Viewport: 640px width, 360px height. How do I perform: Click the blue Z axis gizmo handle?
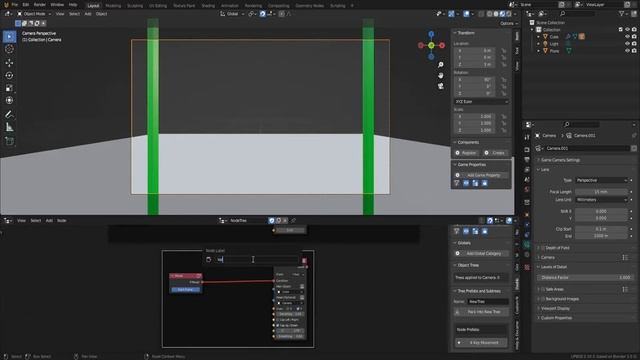431,34
